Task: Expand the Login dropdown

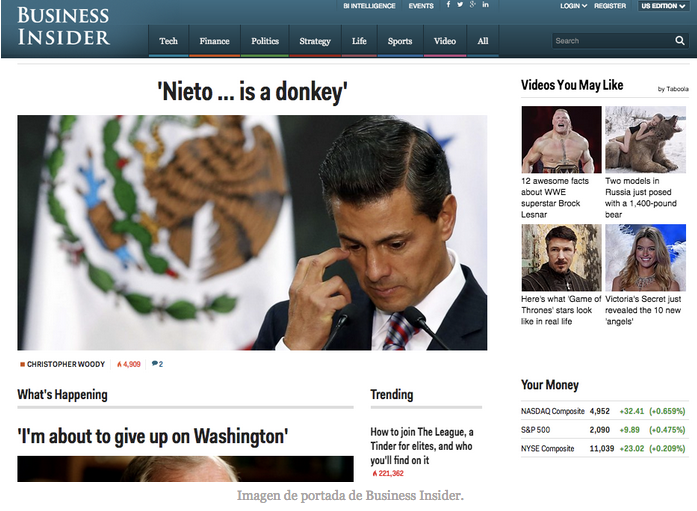Action: click(573, 6)
